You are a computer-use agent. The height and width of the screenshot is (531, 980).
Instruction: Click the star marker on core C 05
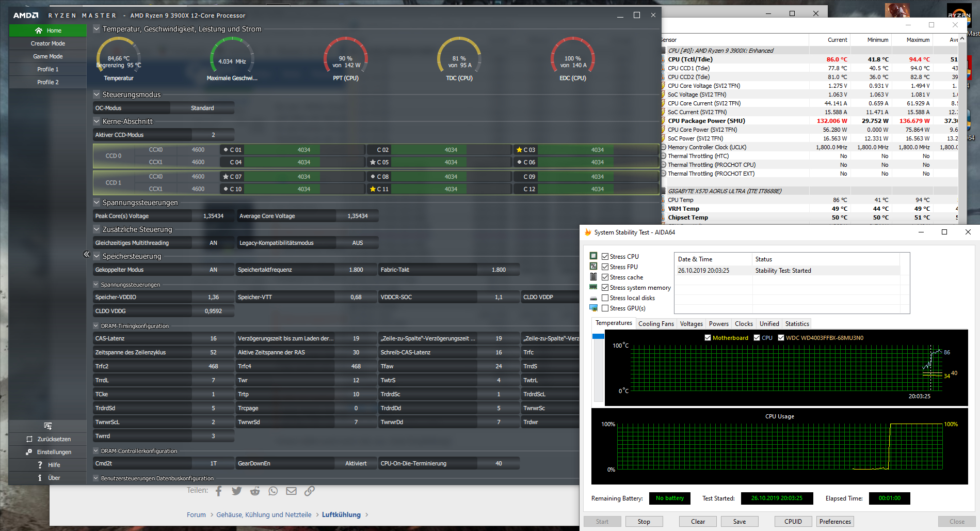(373, 162)
